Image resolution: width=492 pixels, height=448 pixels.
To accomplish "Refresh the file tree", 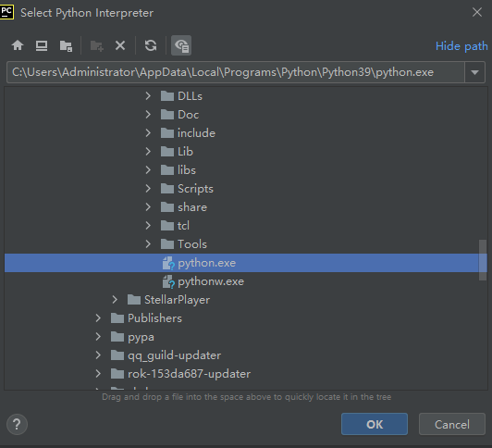I will [x=151, y=45].
